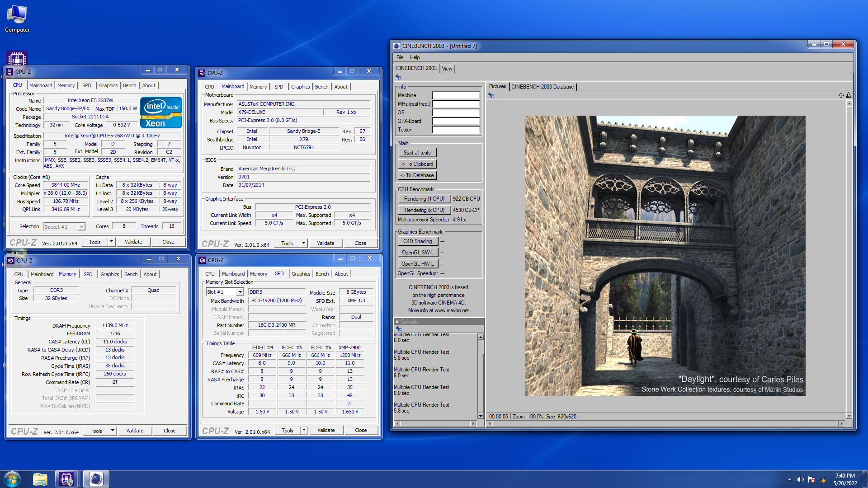Screen dimensions: 868x488
Task: Click the taskbar clock showing 7:40 PM
Action: click(845, 479)
